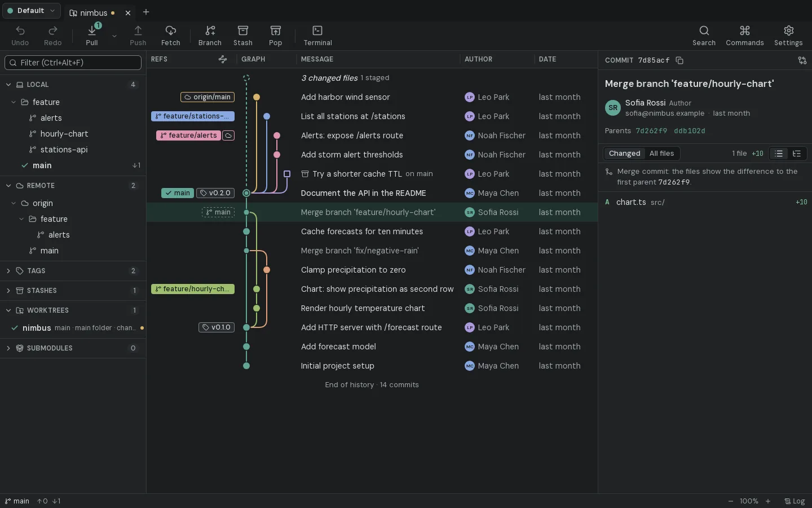812x508 pixels.
Task: Switch to the All files tab
Action: 661,154
